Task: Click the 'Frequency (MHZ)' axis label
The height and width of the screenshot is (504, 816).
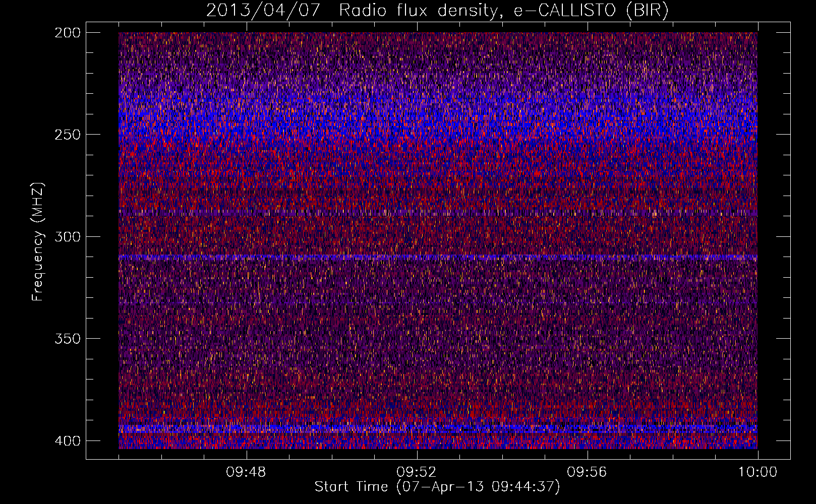Action: 38,242
